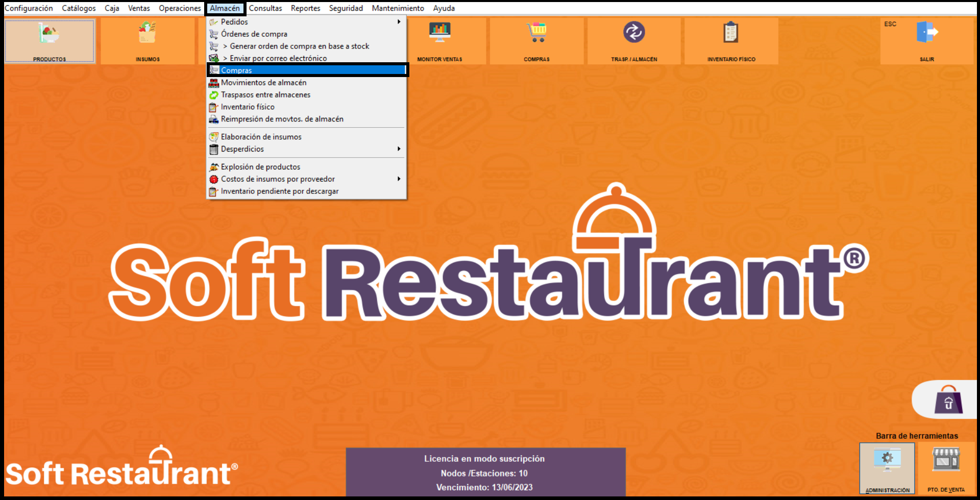980x500 pixels.
Task: Click the PRODUCTOS button label
Action: (50, 59)
